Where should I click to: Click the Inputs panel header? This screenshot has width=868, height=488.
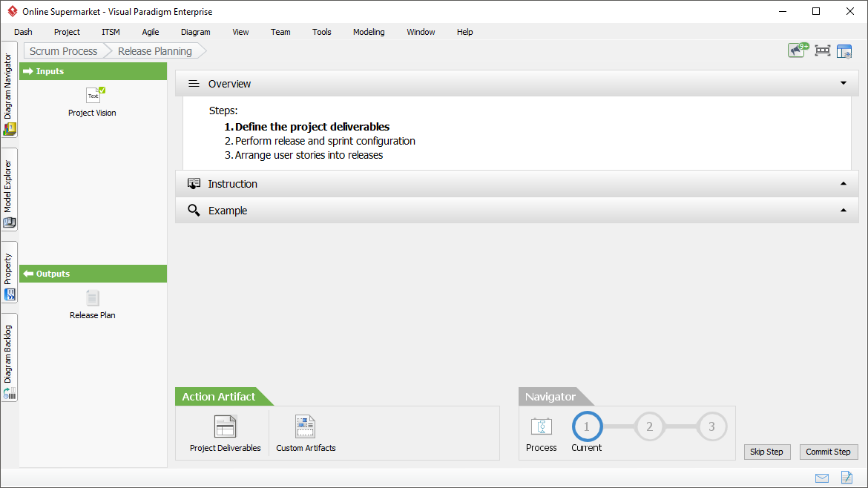click(93, 71)
